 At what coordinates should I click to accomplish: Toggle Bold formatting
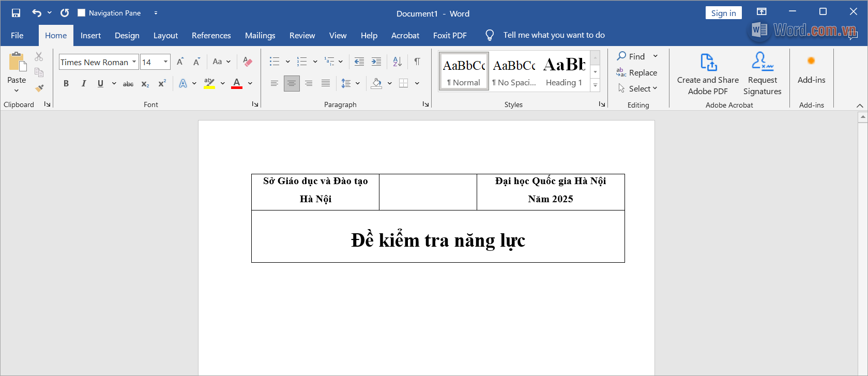point(66,83)
